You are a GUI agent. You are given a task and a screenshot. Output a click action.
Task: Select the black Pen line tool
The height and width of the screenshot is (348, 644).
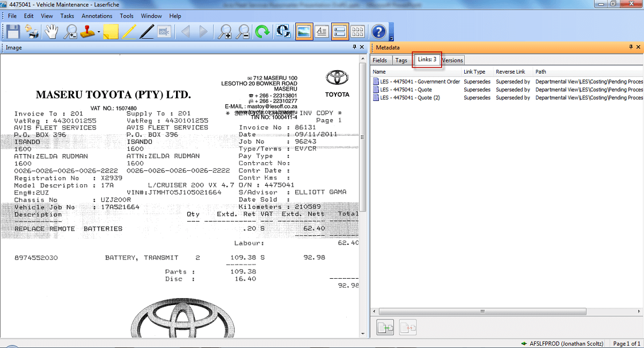point(147,32)
